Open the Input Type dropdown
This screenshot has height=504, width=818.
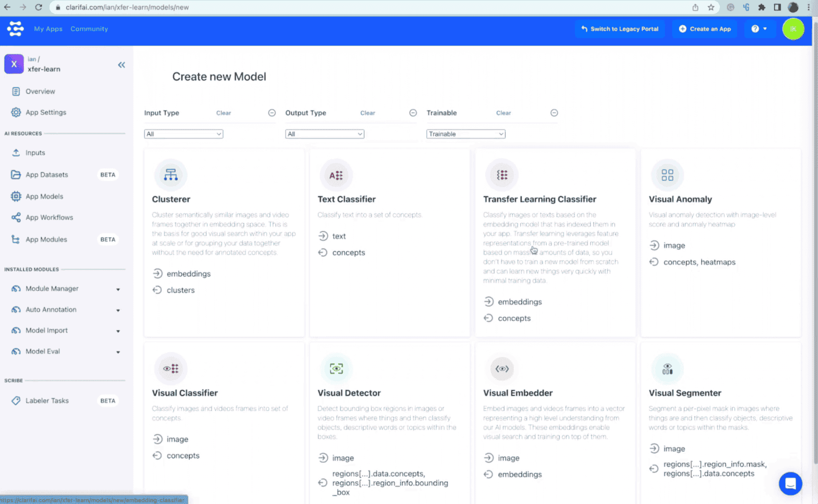click(184, 134)
